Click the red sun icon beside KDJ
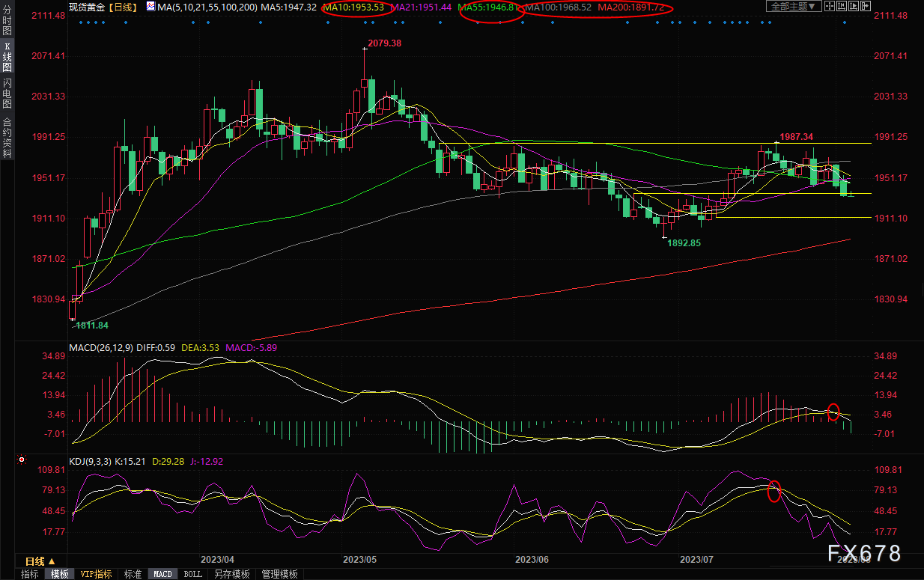The height and width of the screenshot is (580, 924). (x=22, y=460)
